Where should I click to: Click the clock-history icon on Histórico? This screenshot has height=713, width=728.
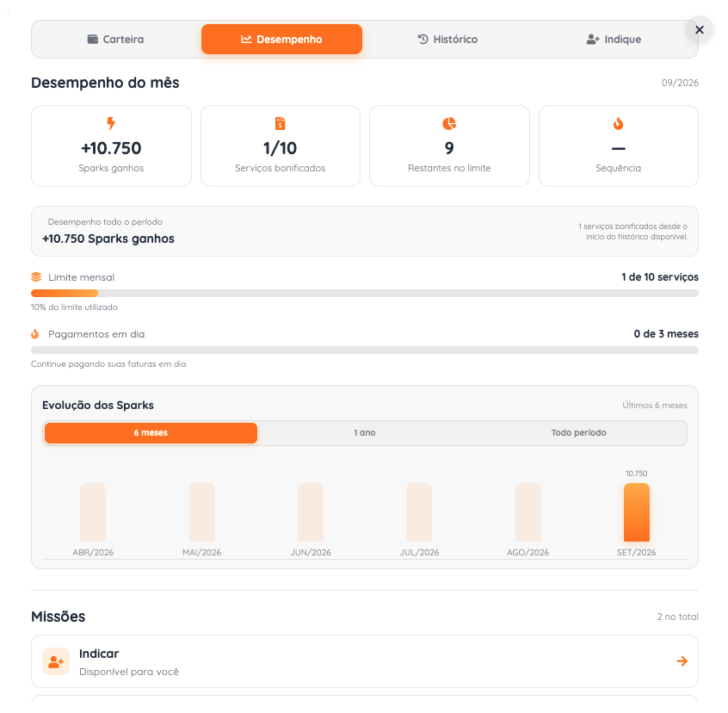pyautogui.click(x=423, y=40)
